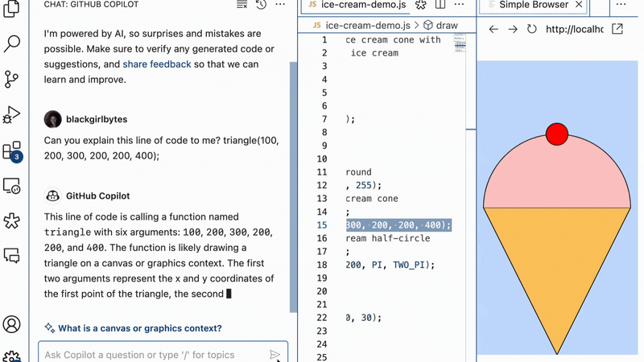The width and height of the screenshot is (644, 362).
Task: Reload the Simple Browser page
Action: coord(532,29)
